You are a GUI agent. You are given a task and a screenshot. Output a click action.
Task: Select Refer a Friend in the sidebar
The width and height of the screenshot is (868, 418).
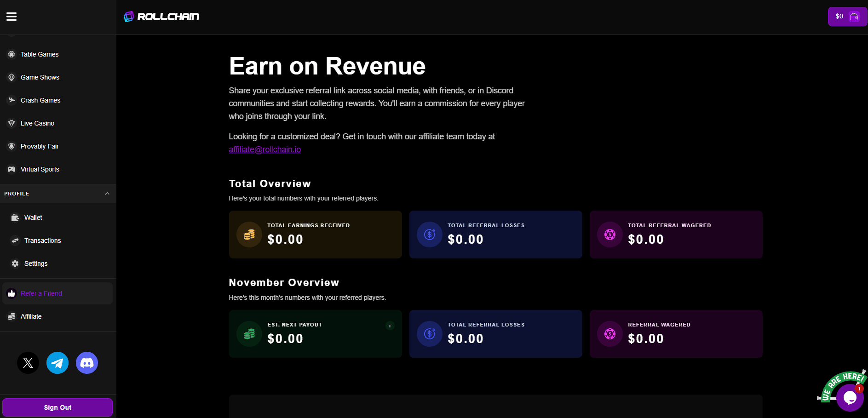tap(41, 293)
